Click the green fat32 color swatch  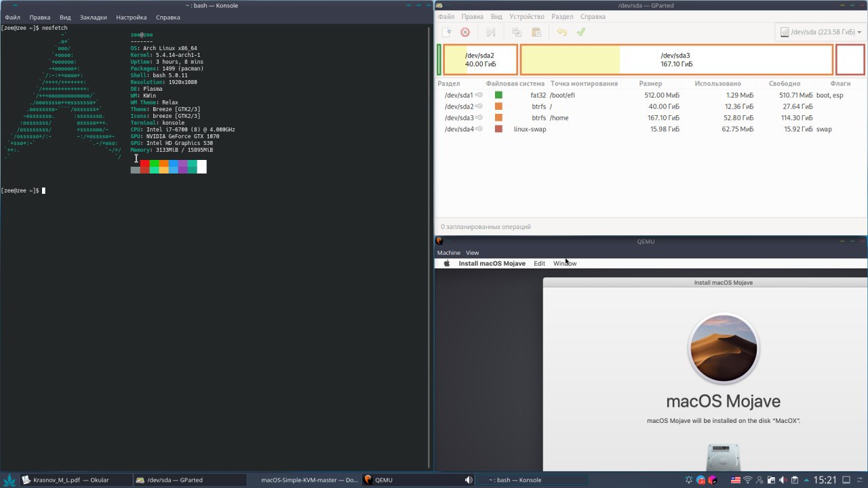(498, 96)
